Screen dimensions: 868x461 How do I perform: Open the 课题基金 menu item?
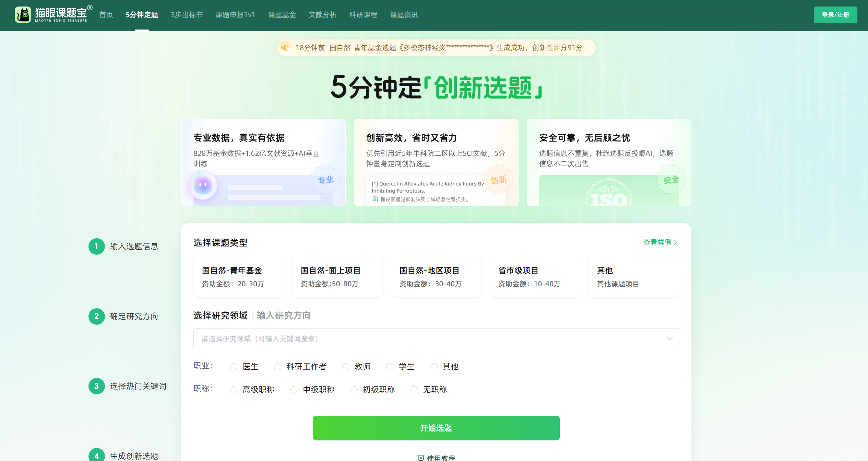(x=282, y=15)
